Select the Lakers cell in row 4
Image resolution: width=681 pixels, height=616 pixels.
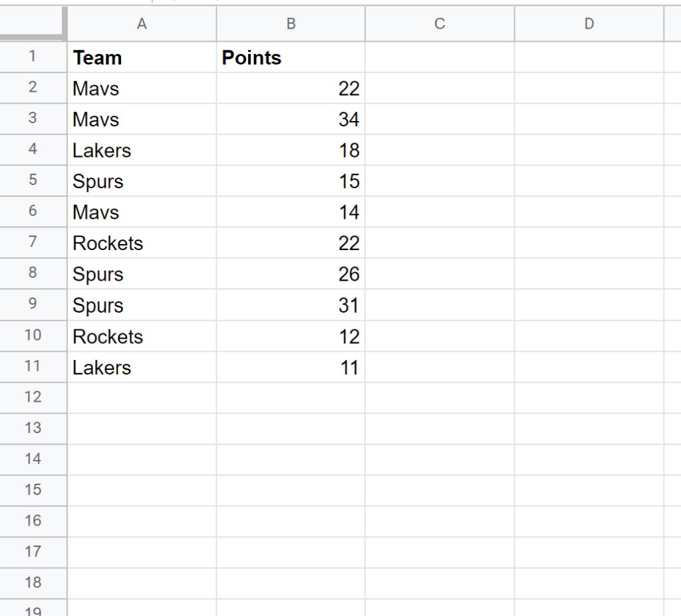point(141,150)
